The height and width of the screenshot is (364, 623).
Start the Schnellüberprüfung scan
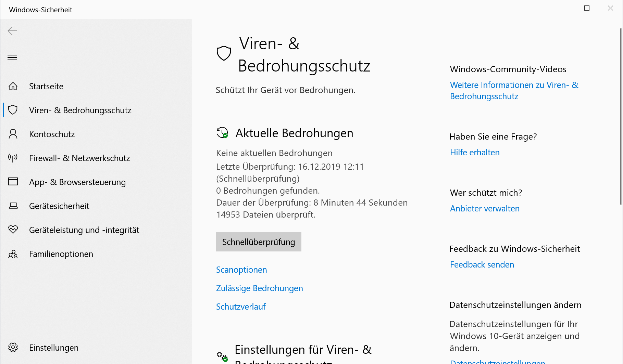[x=259, y=242]
